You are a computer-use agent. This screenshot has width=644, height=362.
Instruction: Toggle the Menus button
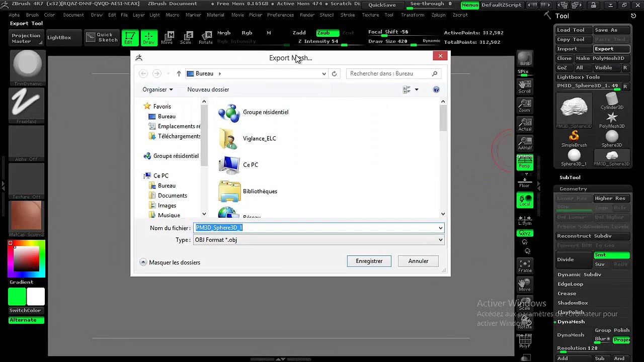tap(470, 5)
